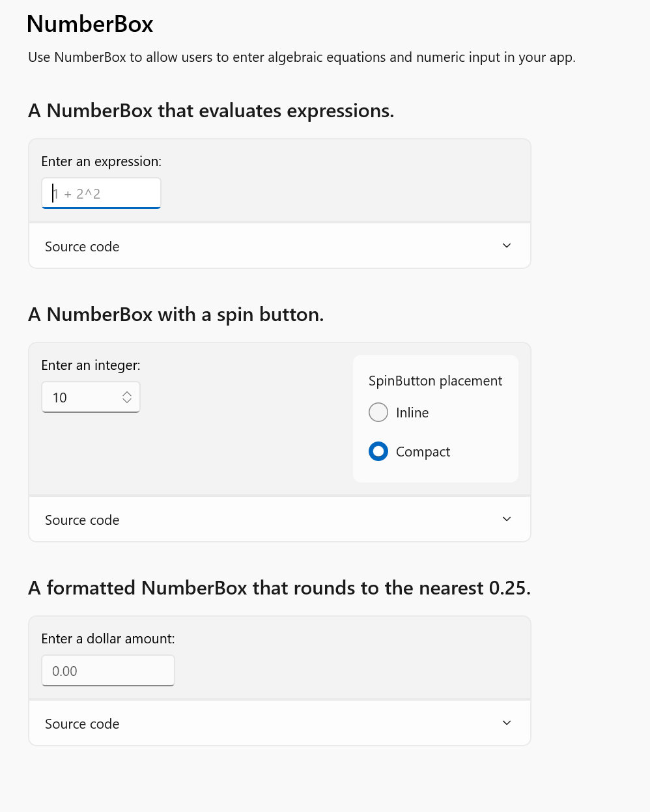The height and width of the screenshot is (812, 650).
Task: Click the integer NumberBox showing 10
Action: 78,397
